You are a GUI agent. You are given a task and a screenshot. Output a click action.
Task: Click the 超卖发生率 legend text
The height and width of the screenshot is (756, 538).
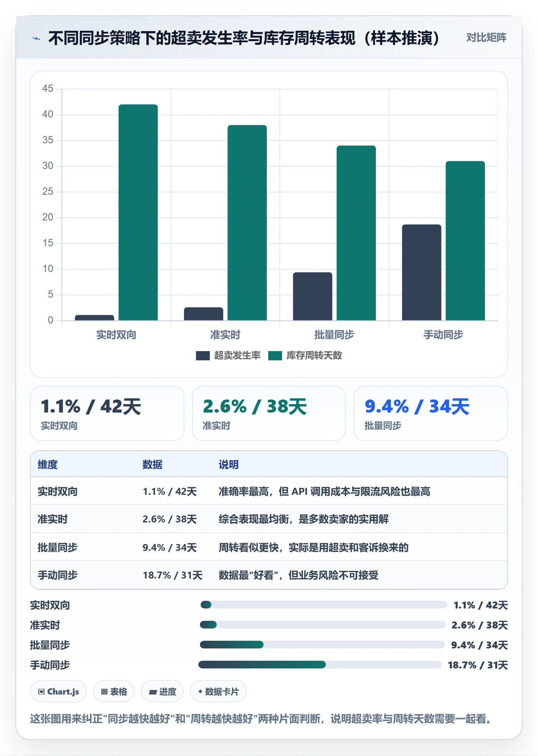[237, 356]
